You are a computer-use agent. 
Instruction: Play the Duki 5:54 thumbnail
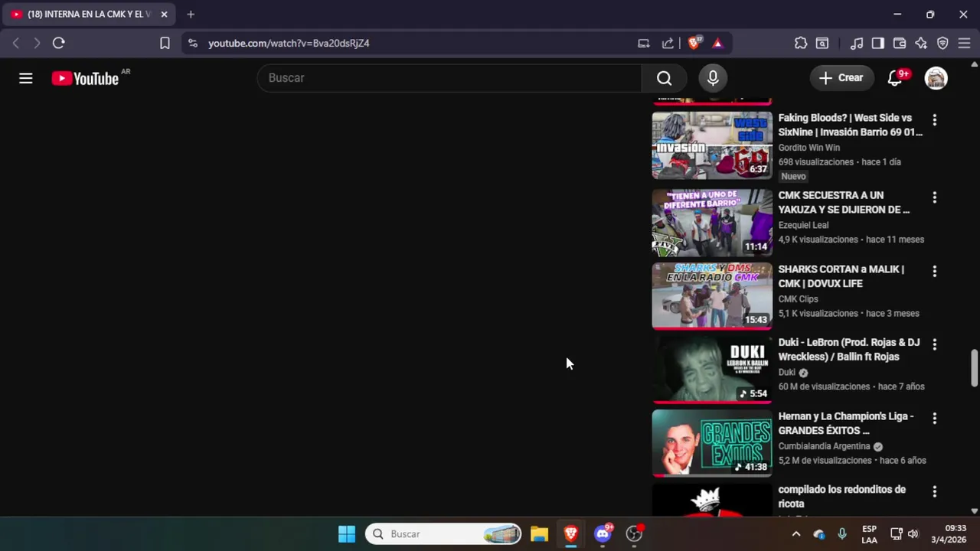click(x=712, y=370)
